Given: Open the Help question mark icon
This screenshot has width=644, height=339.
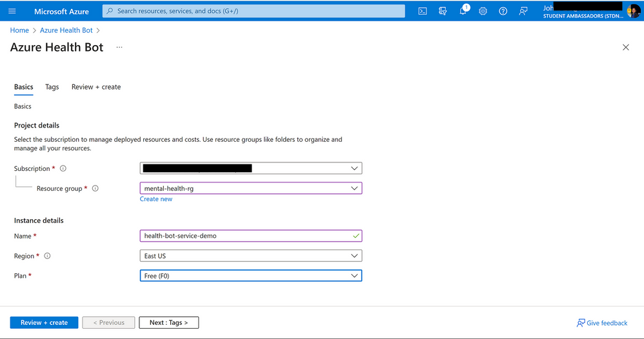Looking at the screenshot, I should [x=503, y=11].
